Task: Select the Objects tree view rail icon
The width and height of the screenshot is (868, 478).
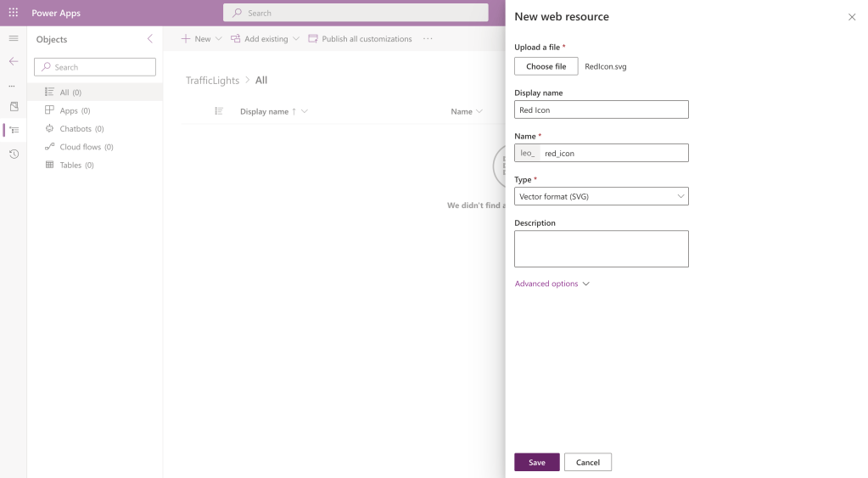Action: click(x=14, y=130)
